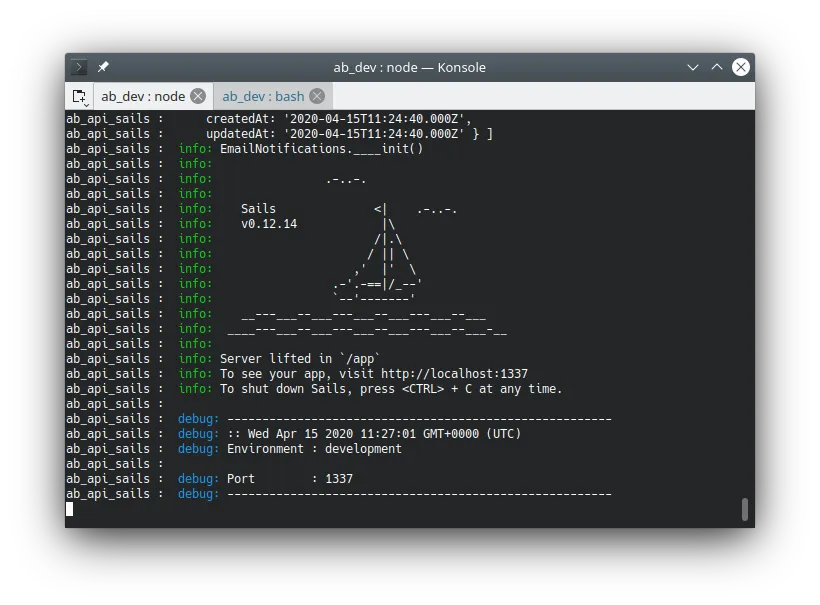
Task: Open the Konsole window menu icon
Action: pyautogui.click(x=80, y=67)
